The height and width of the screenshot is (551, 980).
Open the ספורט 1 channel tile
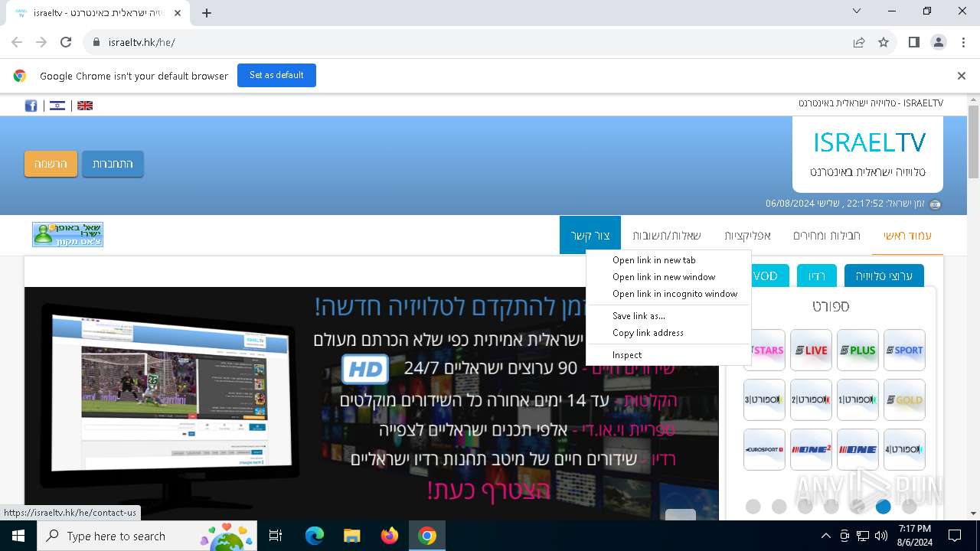click(857, 399)
